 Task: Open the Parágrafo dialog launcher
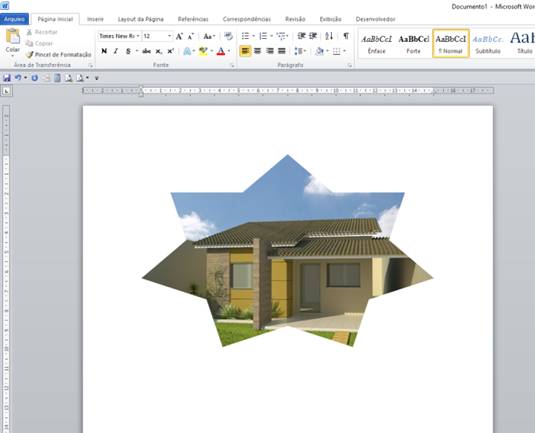pos(350,65)
